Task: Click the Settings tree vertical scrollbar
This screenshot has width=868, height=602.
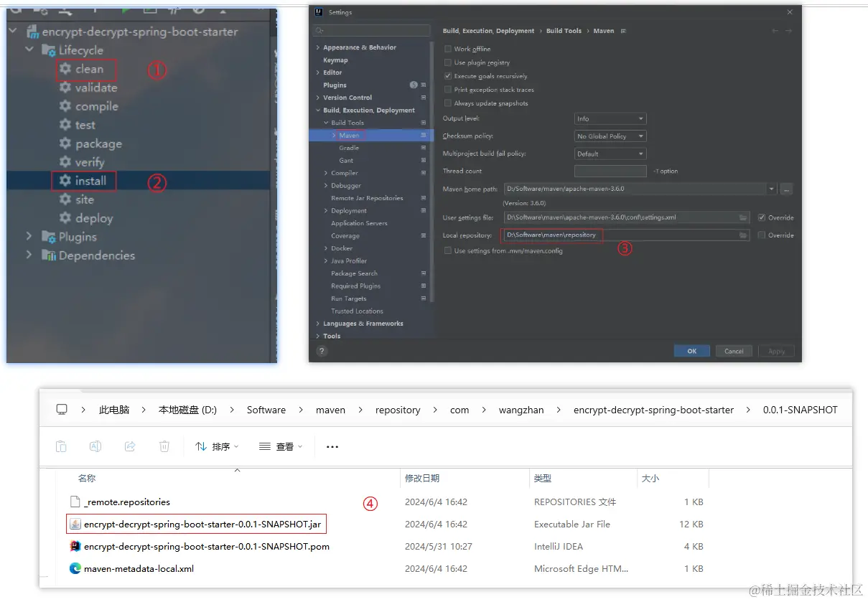Action: [x=432, y=172]
